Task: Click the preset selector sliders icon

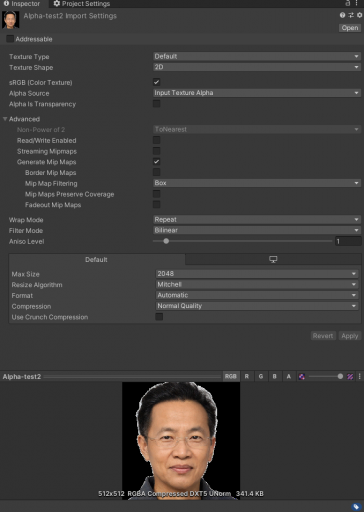Action: tap(351, 15)
